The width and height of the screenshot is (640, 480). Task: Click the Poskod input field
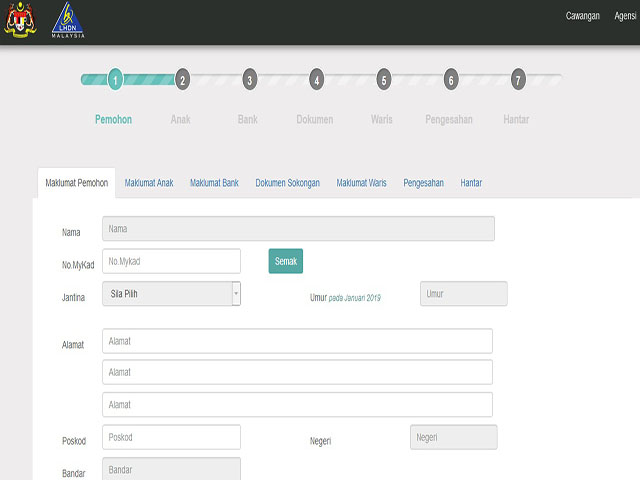point(171,437)
